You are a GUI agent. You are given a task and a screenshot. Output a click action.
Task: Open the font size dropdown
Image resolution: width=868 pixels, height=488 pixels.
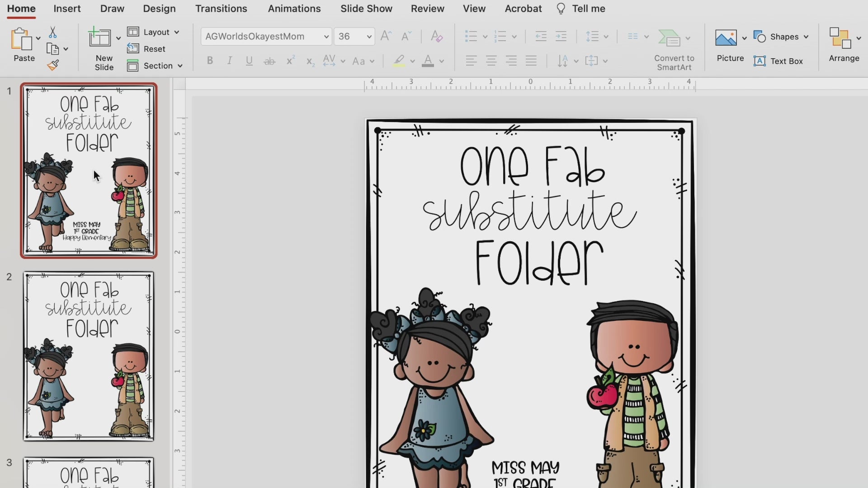(369, 37)
